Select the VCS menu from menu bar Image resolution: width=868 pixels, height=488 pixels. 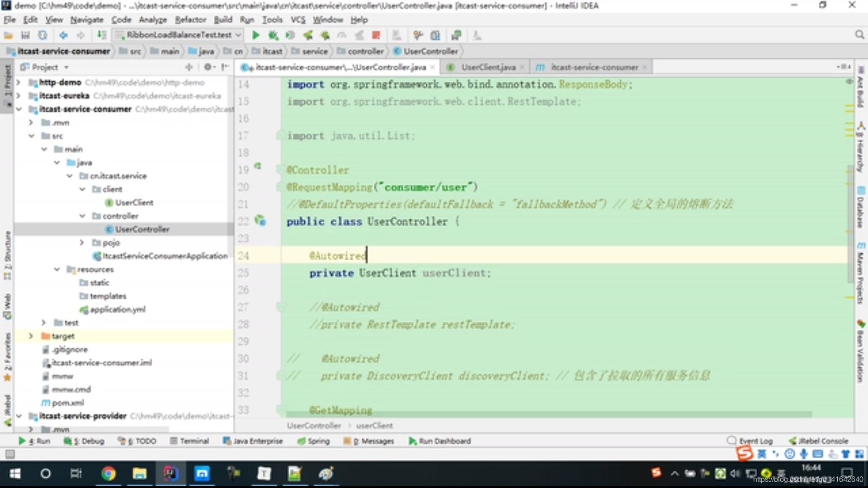click(297, 20)
